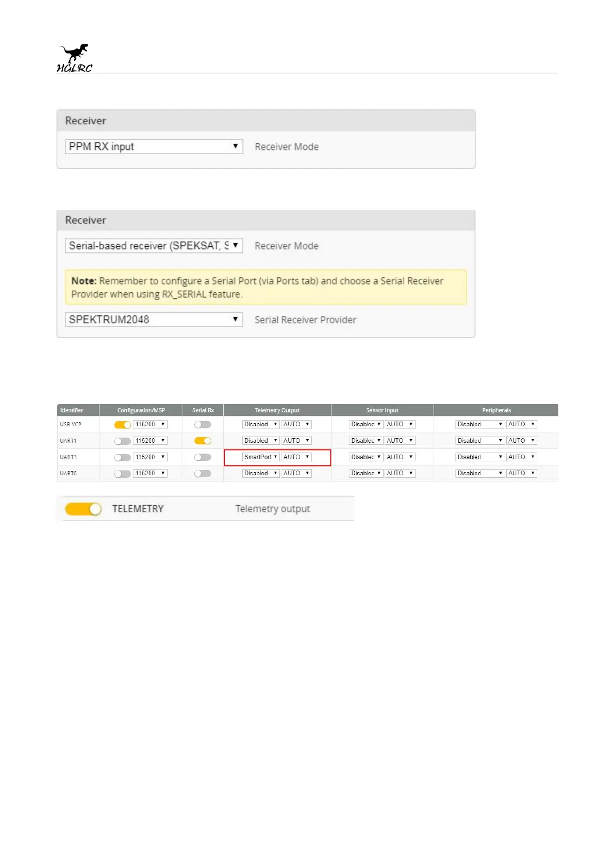614x868 pixels.
Task: Open USB VCP telemetry output Disabled dropdown
Action: click(x=261, y=424)
